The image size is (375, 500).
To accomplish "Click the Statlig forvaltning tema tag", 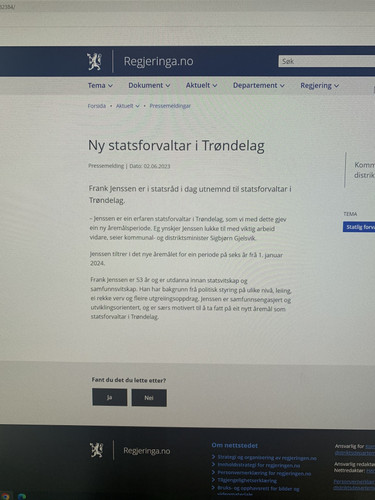I will [359, 227].
